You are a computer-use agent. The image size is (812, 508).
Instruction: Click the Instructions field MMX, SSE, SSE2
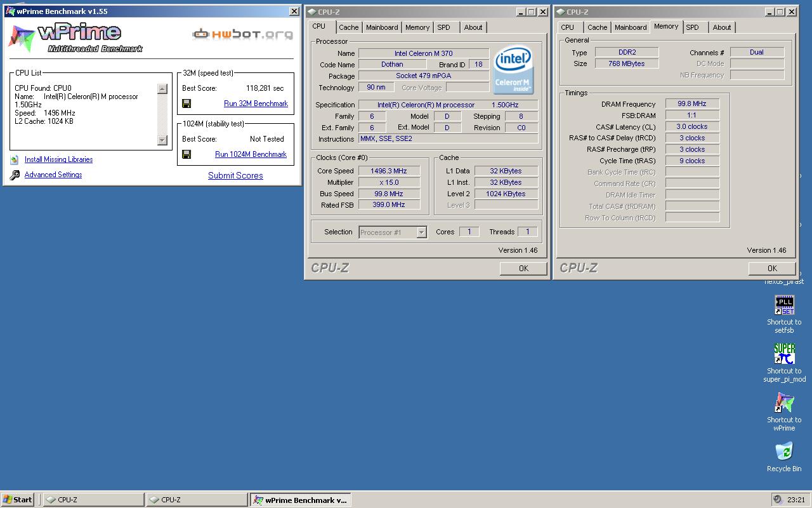tap(448, 139)
